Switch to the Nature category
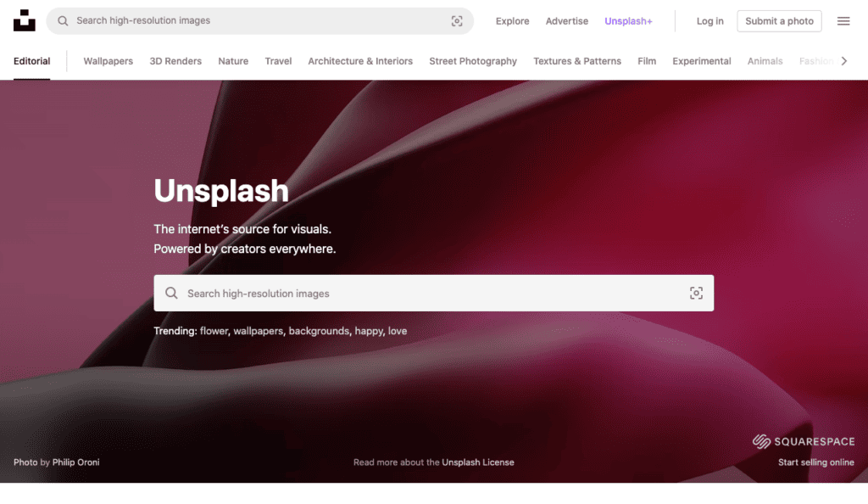Viewport: 868px width, 504px height. pos(233,61)
